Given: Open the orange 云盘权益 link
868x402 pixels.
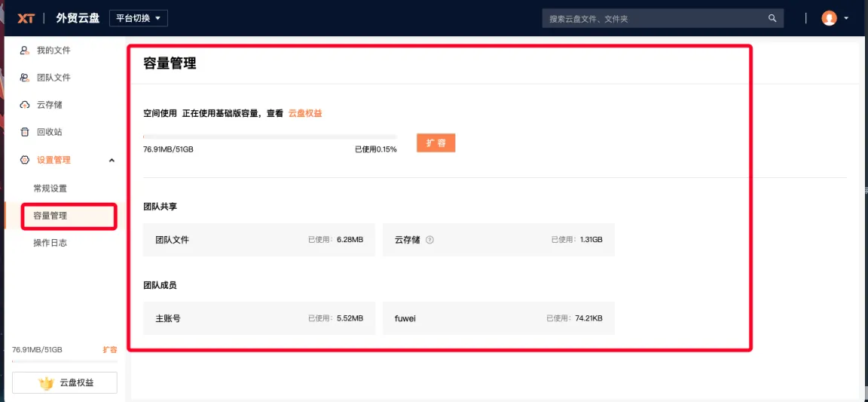Looking at the screenshot, I should pos(305,113).
